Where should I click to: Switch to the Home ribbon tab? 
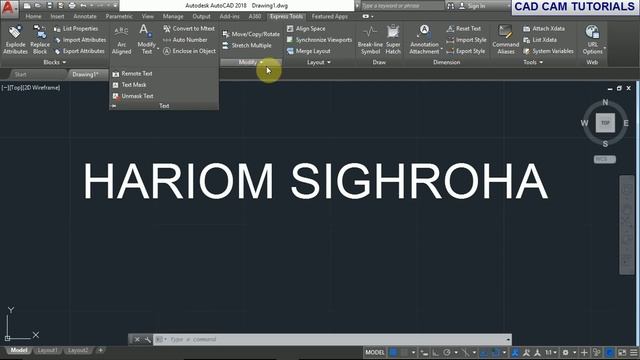(33, 16)
